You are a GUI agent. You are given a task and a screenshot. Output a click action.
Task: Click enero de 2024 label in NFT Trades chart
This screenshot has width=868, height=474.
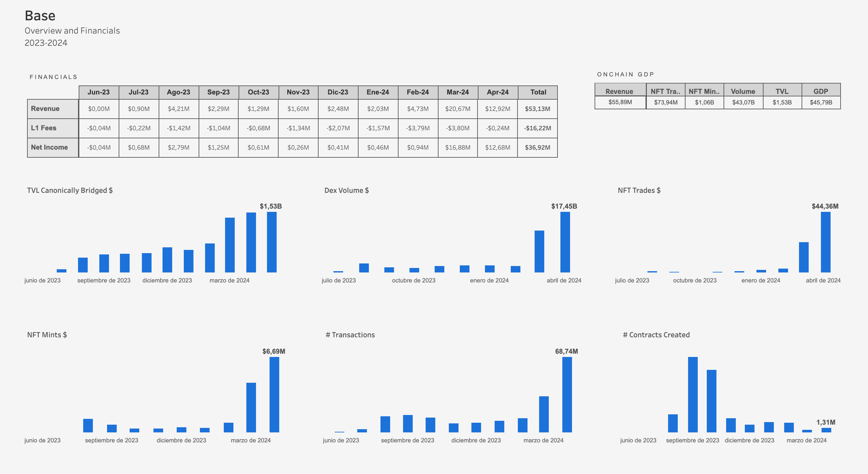(761, 280)
